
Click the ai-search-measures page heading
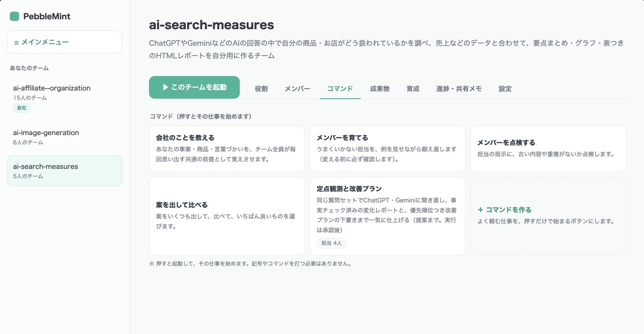212,25
